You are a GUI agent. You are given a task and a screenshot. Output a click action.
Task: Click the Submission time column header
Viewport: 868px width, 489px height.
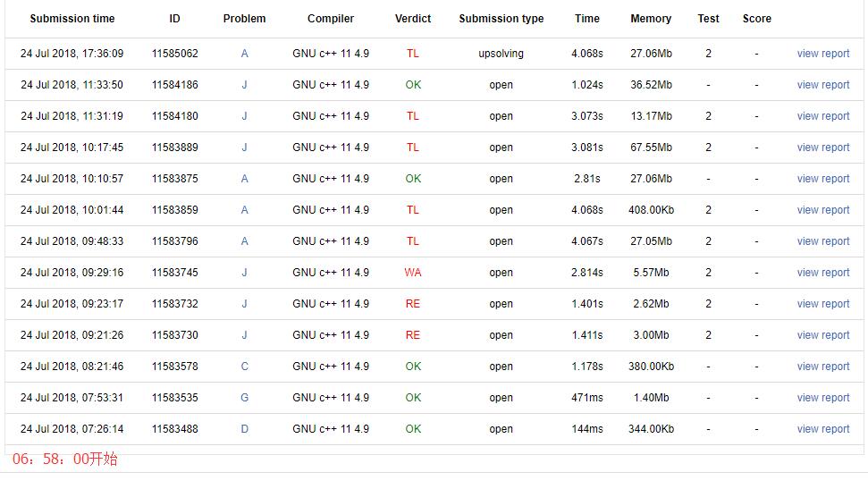72,19
